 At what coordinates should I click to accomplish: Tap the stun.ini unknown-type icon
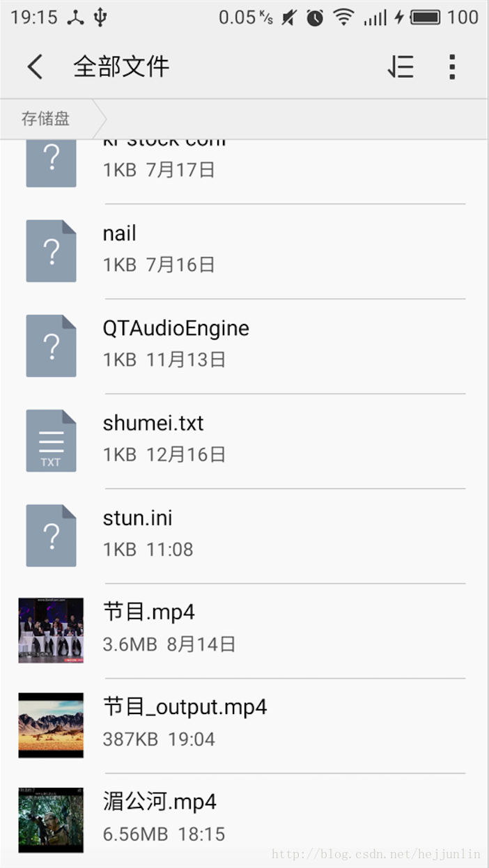(x=51, y=535)
